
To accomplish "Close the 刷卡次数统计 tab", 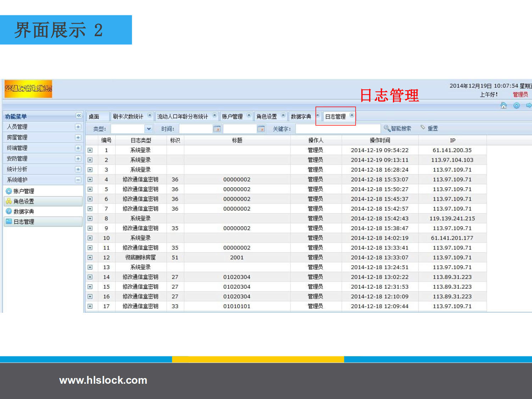I will pos(150,115).
